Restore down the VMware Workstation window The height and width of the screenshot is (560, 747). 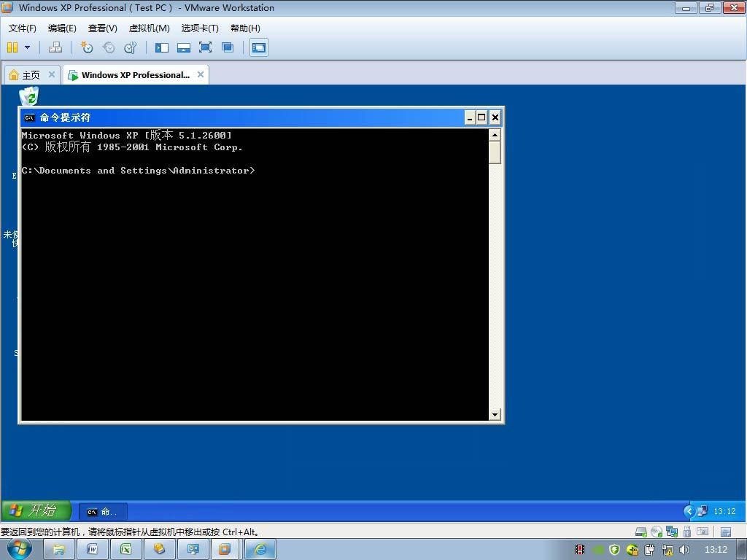click(710, 7)
